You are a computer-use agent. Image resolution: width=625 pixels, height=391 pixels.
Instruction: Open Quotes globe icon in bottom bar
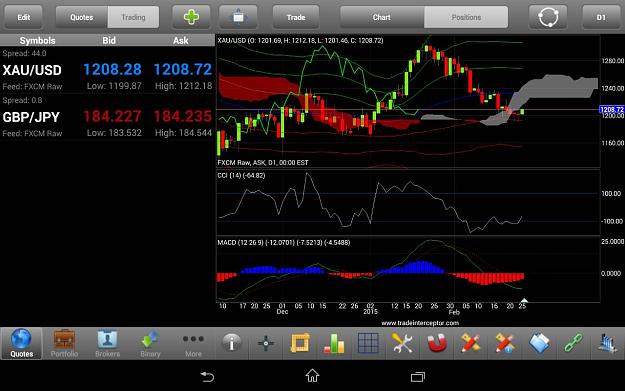21,343
